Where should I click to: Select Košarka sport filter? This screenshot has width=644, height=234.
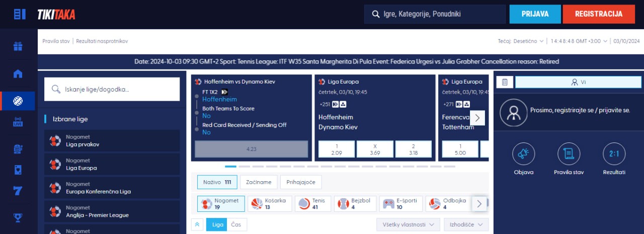coord(269,204)
